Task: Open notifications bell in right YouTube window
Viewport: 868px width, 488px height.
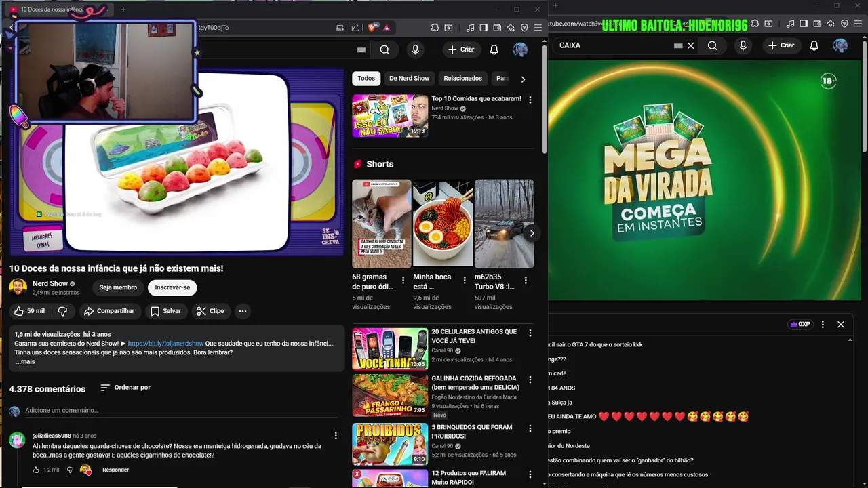Action: click(814, 45)
